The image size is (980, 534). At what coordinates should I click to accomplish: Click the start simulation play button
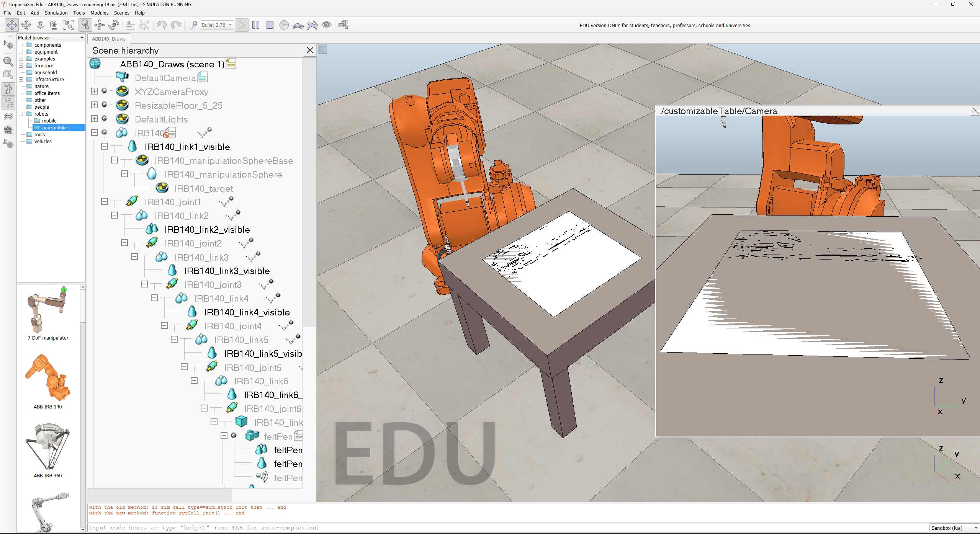coord(242,25)
